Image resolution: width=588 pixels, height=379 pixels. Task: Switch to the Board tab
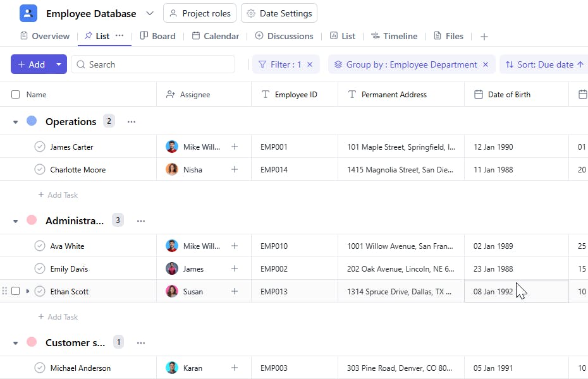[158, 36]
